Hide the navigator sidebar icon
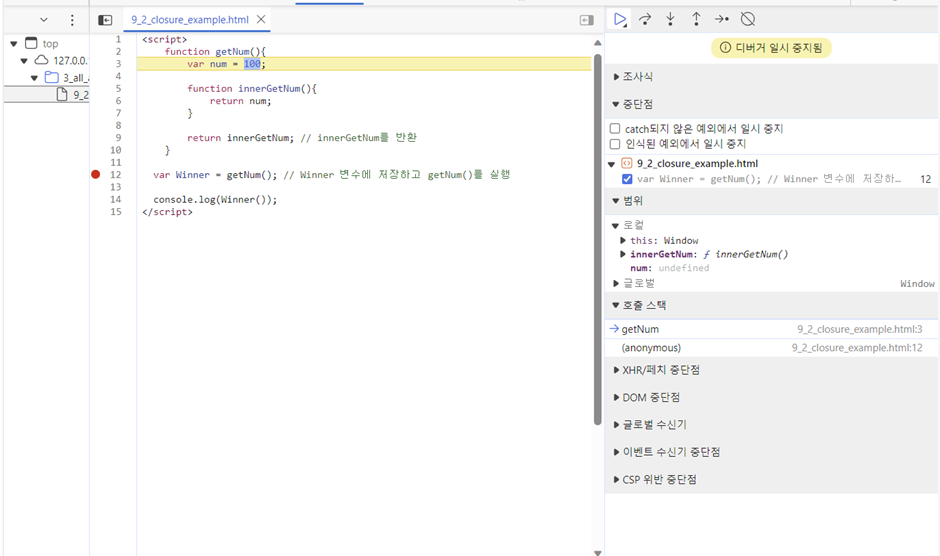Screen dimensions: 940x556 tap(105, 20)
